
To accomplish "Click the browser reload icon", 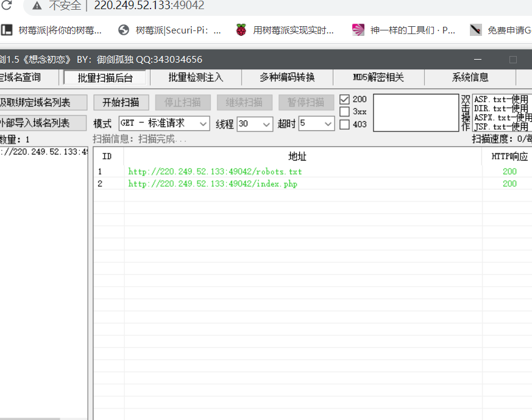I will (7, 5).
